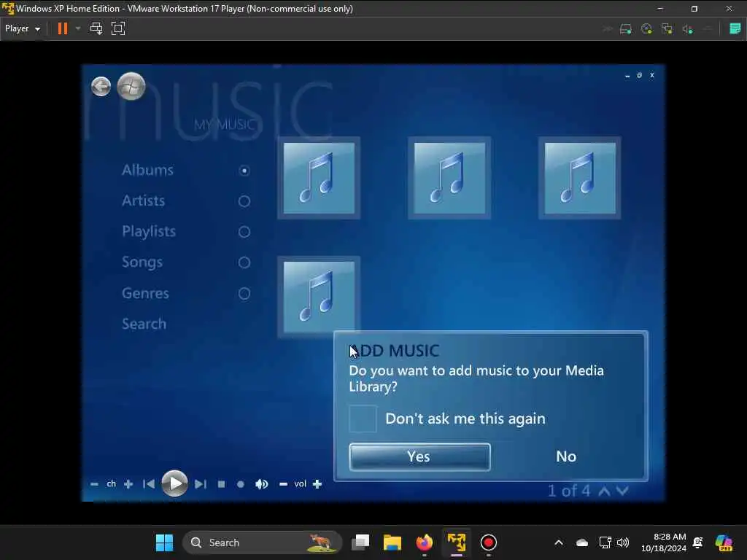Open the third album thumbnail
747x560 pixels.
click(580, 178)
